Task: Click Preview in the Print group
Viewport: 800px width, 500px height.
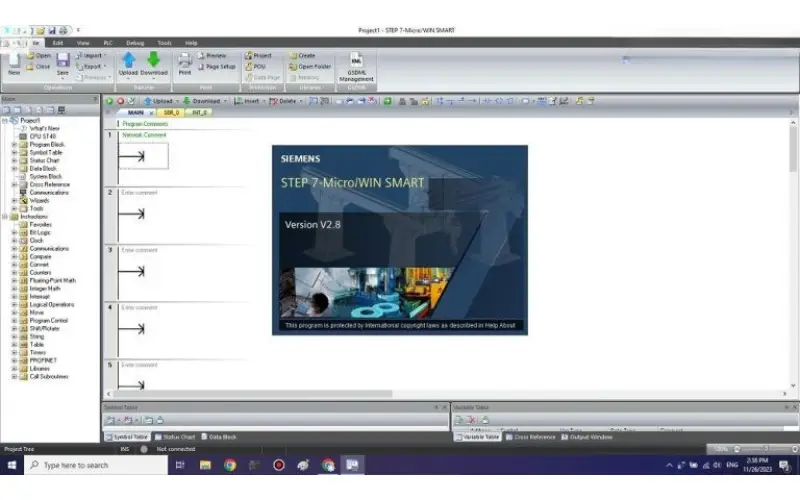Action: [x=212, y=55]
